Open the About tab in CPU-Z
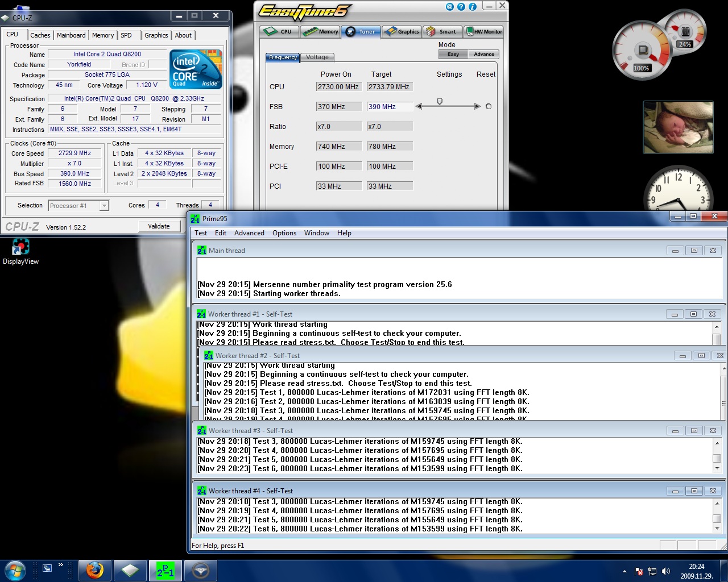This screenshot has height=582, width=728. coord(183,35)
